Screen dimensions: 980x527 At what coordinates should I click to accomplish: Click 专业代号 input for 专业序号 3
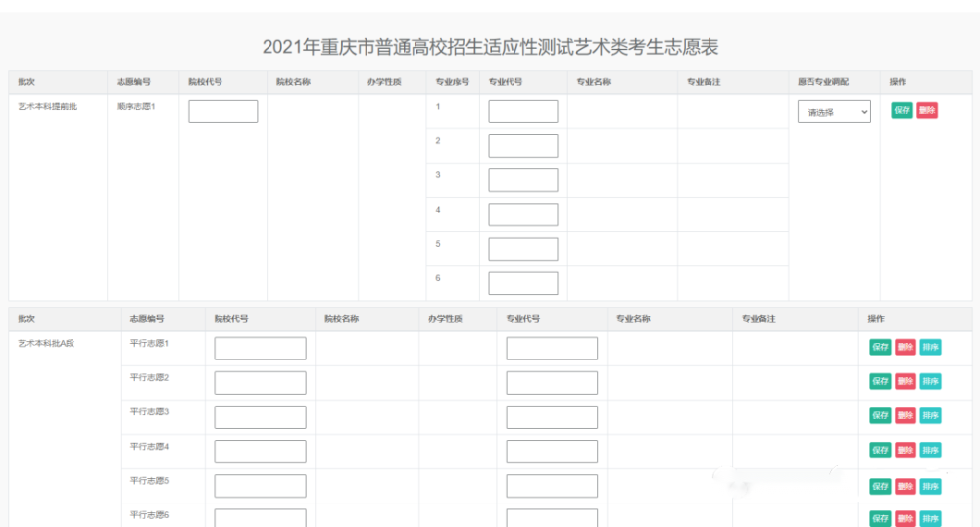(523, 180)
